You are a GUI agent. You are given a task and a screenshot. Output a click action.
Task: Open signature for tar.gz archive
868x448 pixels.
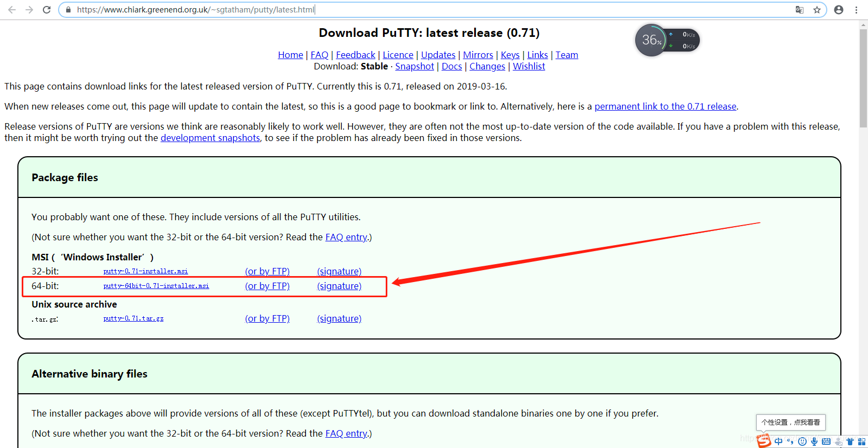click(339, 318)
